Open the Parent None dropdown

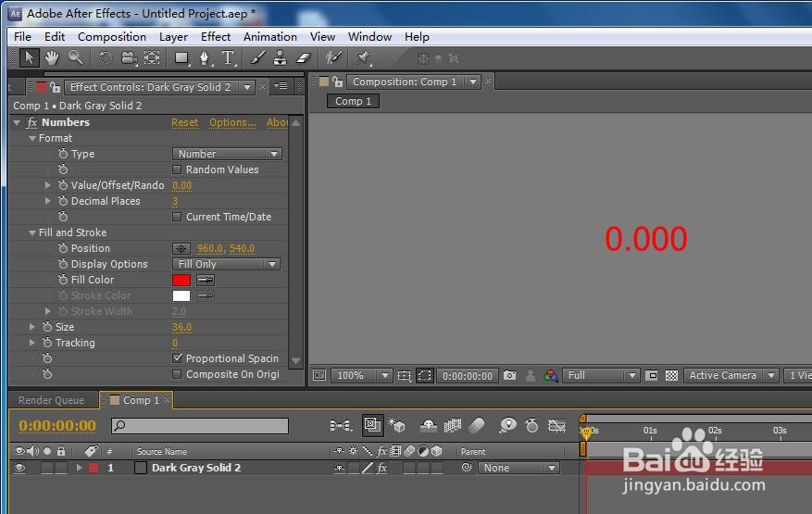(x=518, y=468)
